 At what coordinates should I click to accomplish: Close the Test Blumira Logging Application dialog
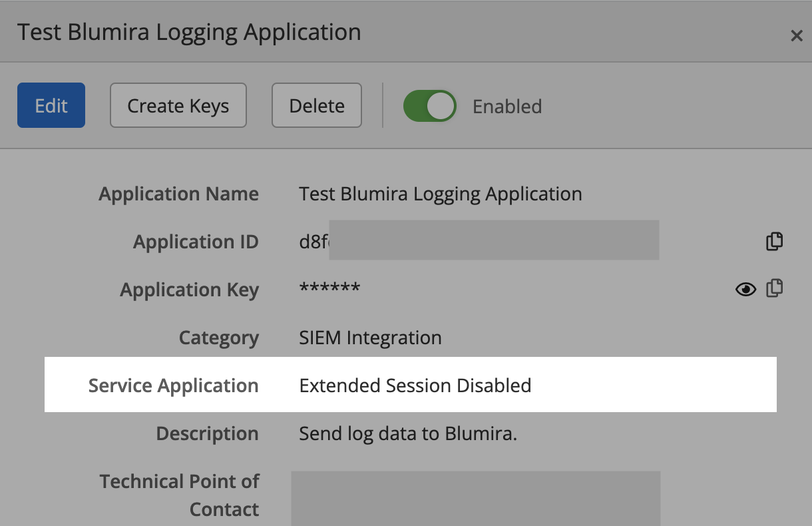tap(796, 36)
